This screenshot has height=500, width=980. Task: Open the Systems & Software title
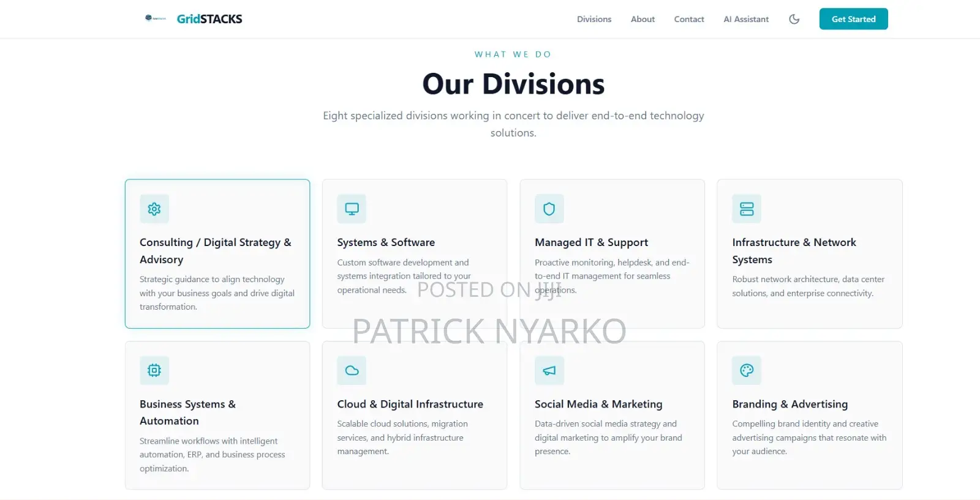click(386, 242)
